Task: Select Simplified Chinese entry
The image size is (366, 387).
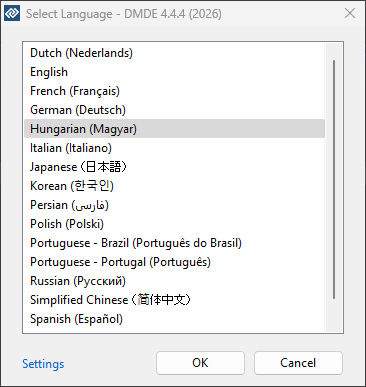Action: [x=174, y=300]
